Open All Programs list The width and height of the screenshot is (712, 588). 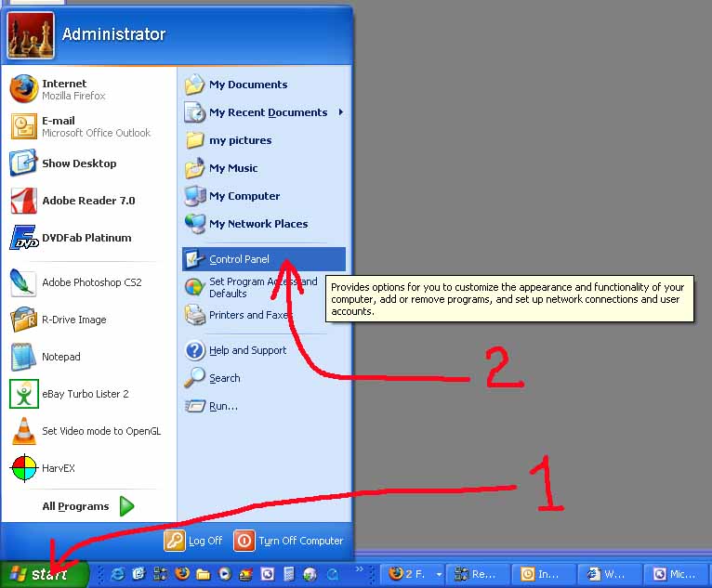click(88, 506)
